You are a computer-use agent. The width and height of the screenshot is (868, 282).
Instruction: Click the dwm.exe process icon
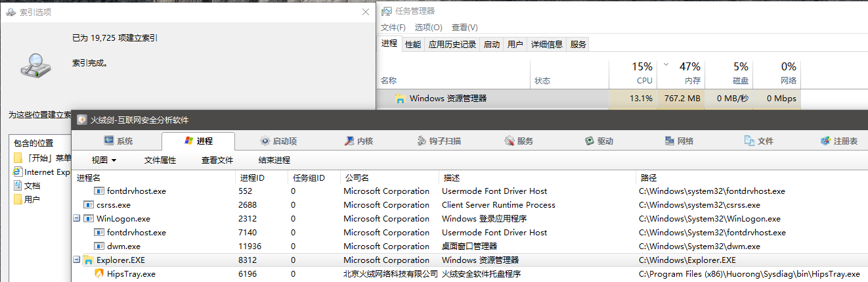[99, 247]
